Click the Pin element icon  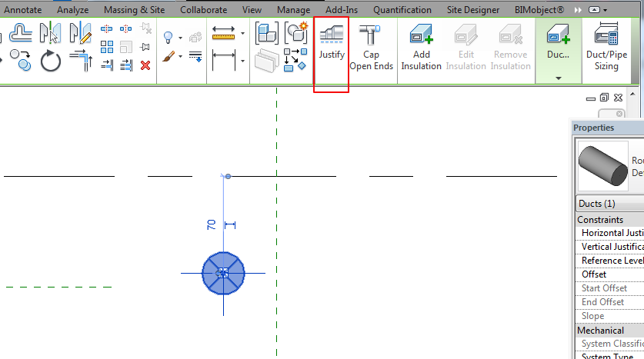click(x=145, y=47)
